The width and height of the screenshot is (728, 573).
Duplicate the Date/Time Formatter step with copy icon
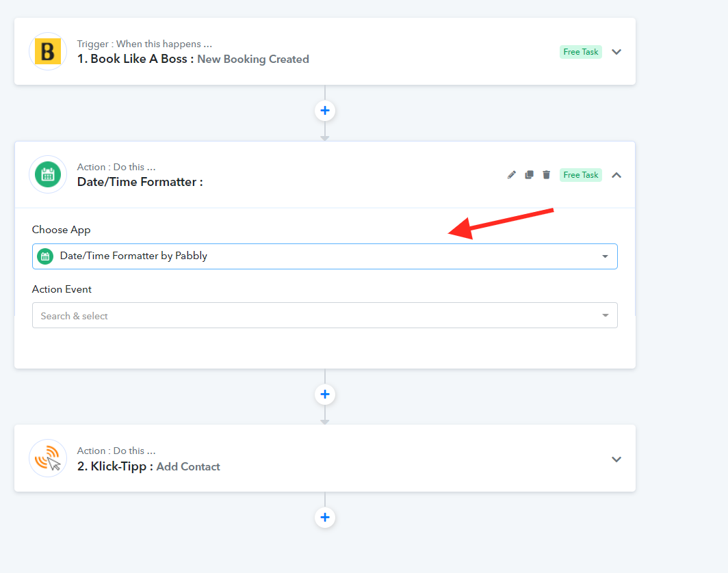pos(529,175)
